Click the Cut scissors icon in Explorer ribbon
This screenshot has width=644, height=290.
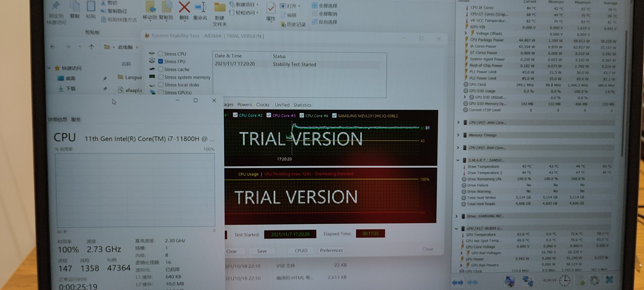click(103, 2)
